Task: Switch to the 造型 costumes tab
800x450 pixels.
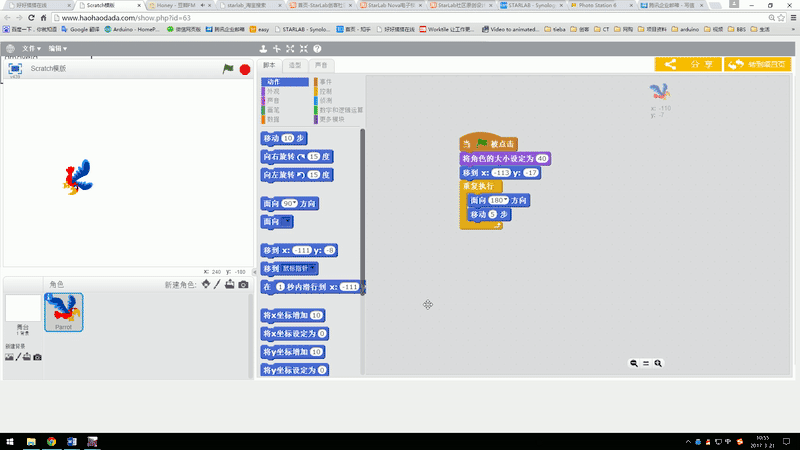Action: point(295,65)
